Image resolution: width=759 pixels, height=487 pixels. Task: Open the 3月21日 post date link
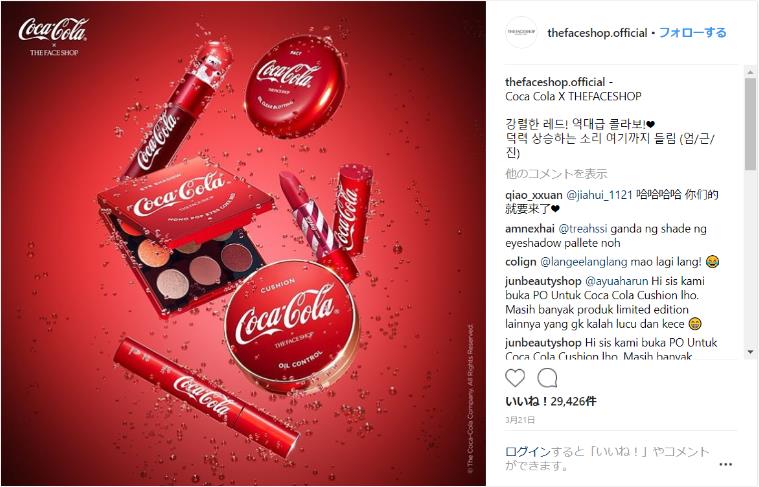[x=520, y=420]
